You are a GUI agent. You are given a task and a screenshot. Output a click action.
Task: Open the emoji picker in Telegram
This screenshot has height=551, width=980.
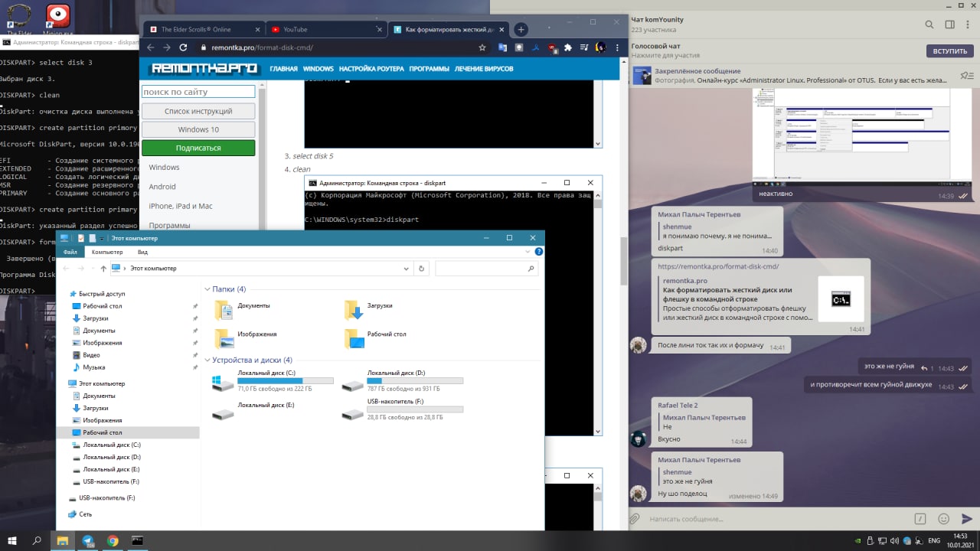943,519
